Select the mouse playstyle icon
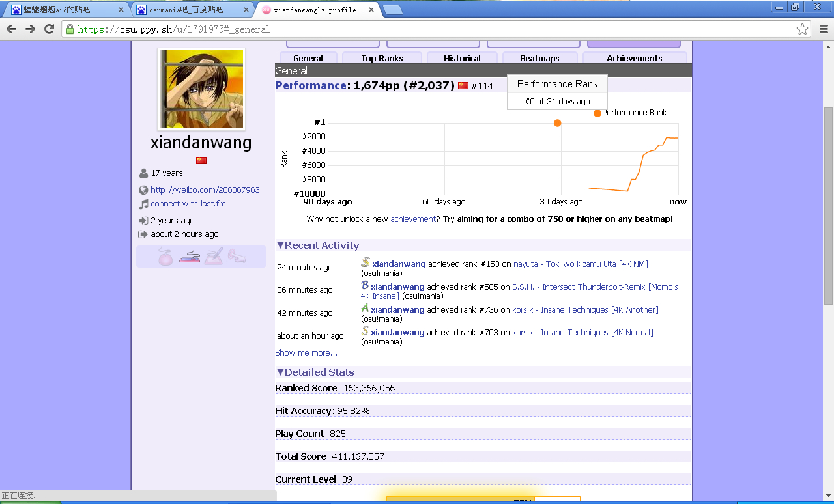This screenshot has height=504, width=834. click(166, 257)
